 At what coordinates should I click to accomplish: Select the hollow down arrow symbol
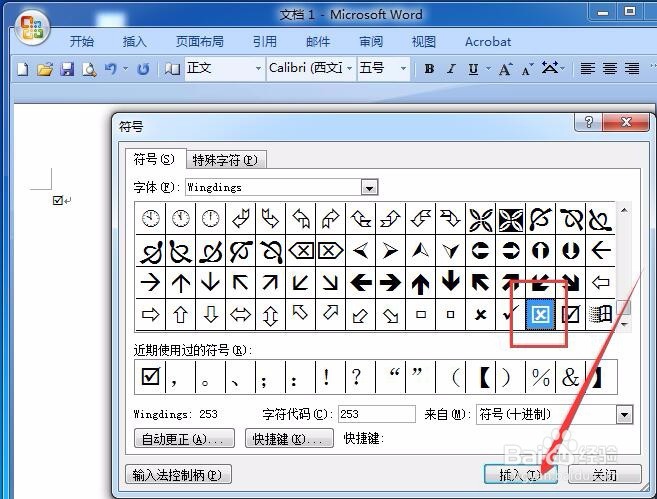tap(210, 314)
